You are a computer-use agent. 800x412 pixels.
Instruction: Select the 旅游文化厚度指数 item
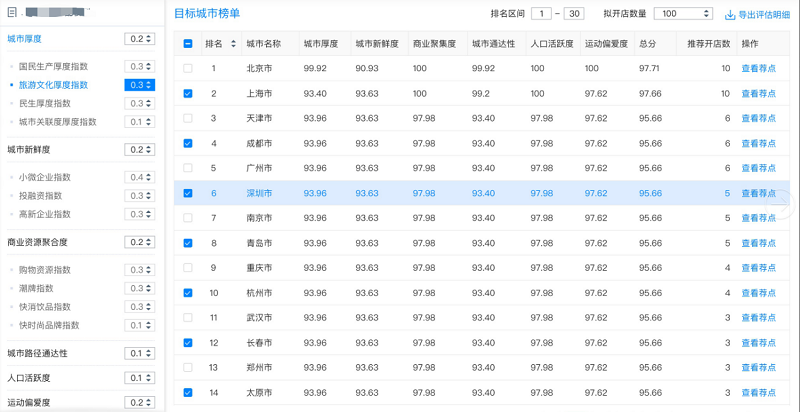(x=53, y=85)
